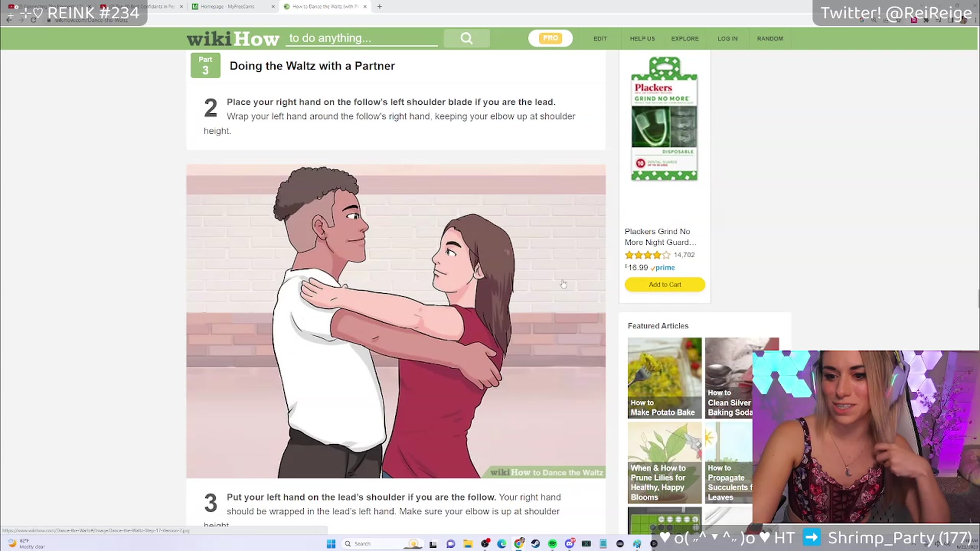Open the wikiHow PRO button
The image size is (980, 551).
(550, 38)
